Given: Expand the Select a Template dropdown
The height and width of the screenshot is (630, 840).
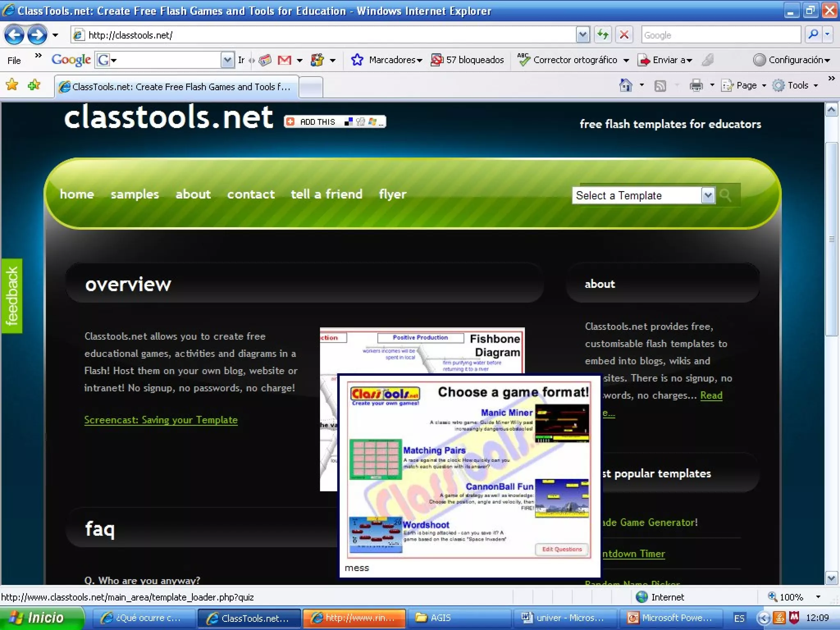Looking at the screenshot, I should pyautogui.click(x=708, y=195).
